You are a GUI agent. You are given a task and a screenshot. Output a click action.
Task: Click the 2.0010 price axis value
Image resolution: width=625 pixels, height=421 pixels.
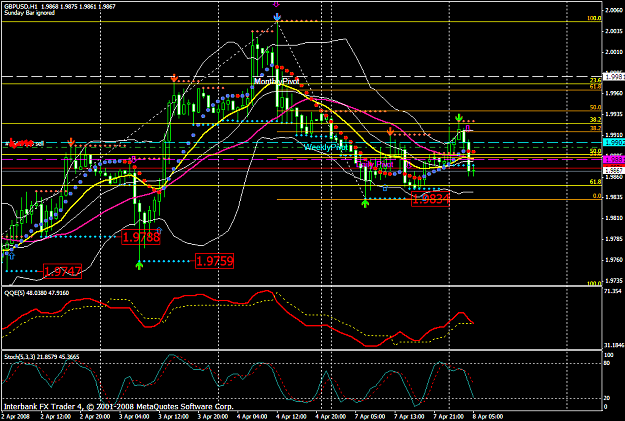coord(614,52)
